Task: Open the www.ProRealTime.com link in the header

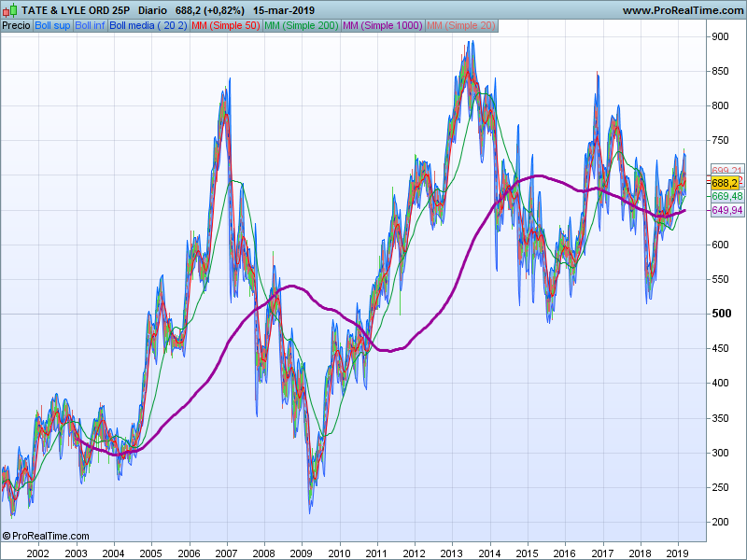Action: pos(683,10)
